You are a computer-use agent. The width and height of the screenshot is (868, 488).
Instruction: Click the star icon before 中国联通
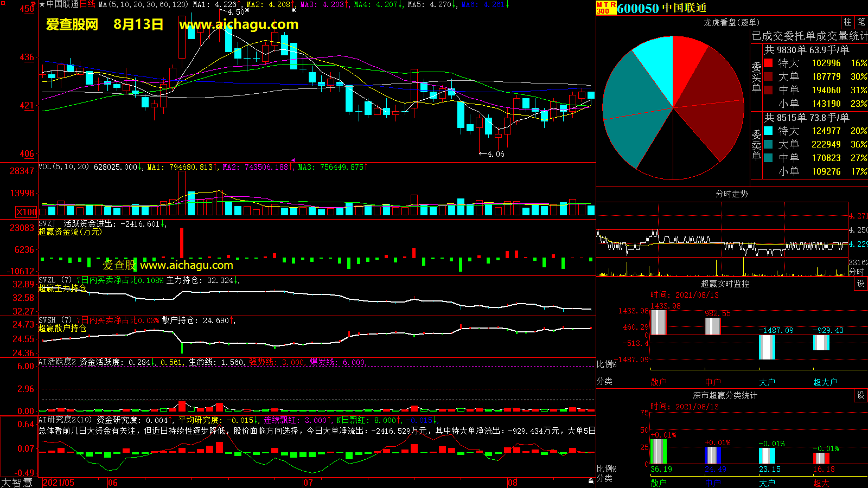pyautogui.click(x=42, y=4)
